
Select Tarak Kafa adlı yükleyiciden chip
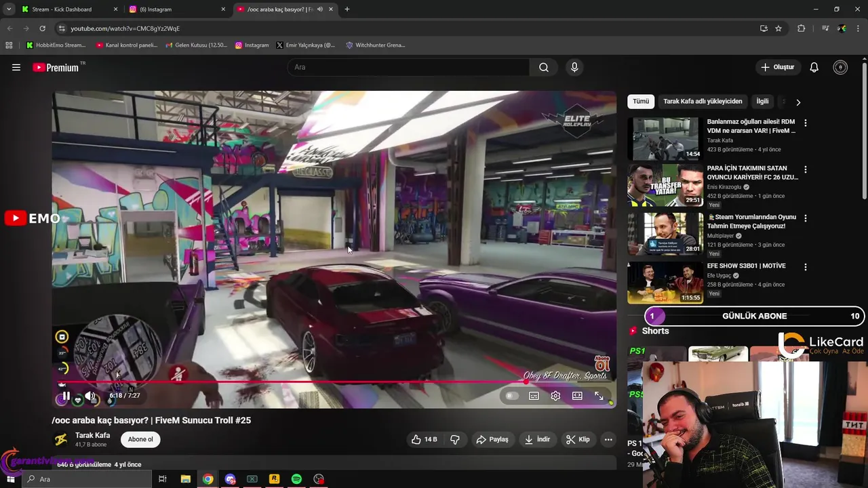(x=703, y=101)
